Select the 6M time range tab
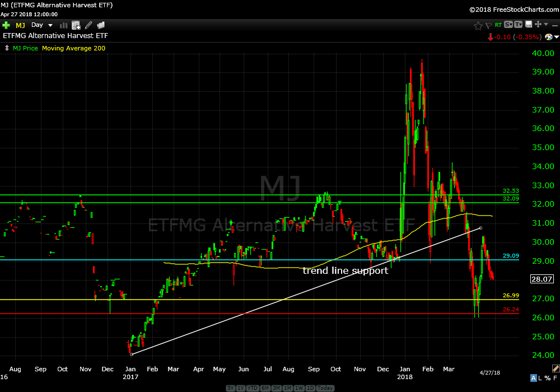The image size is (560, 392). tap(265, 388)
